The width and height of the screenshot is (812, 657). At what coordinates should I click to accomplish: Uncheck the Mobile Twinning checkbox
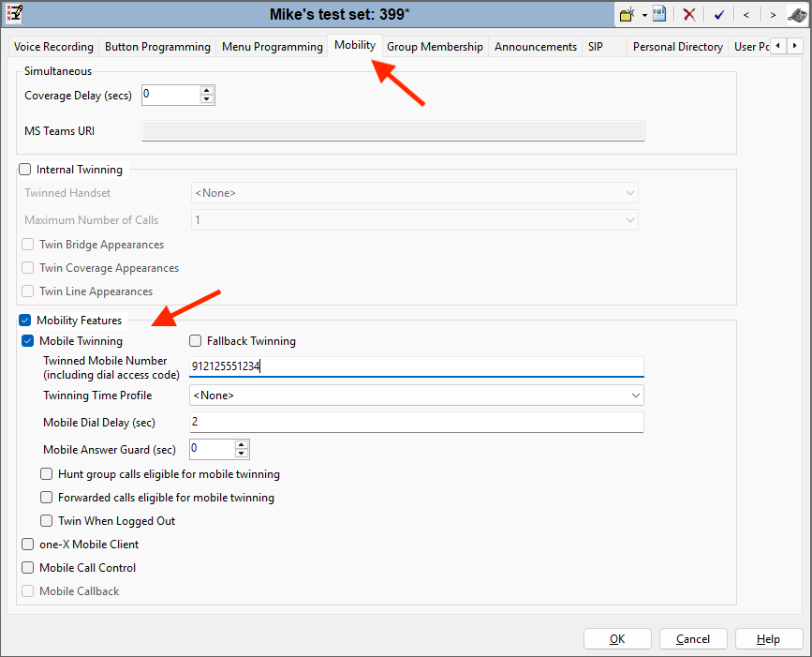(x=28, y=341)
